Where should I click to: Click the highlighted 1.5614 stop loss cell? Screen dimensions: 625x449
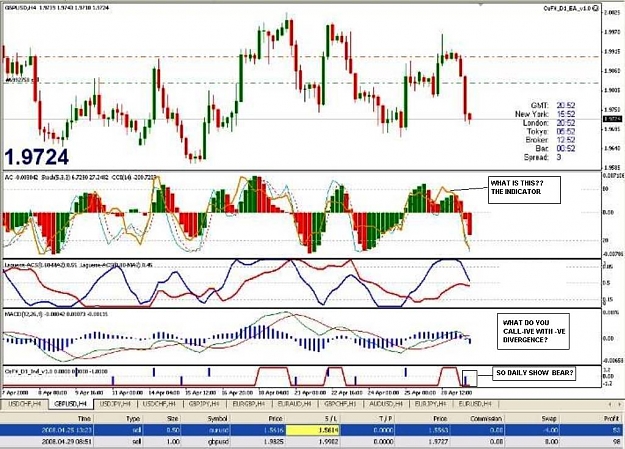coord(313,430)
